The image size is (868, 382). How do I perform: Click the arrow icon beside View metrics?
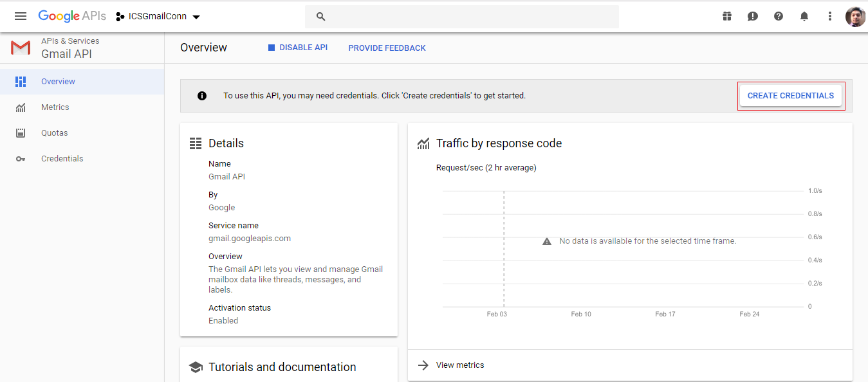pyautogui.click(x=423, y=365)
